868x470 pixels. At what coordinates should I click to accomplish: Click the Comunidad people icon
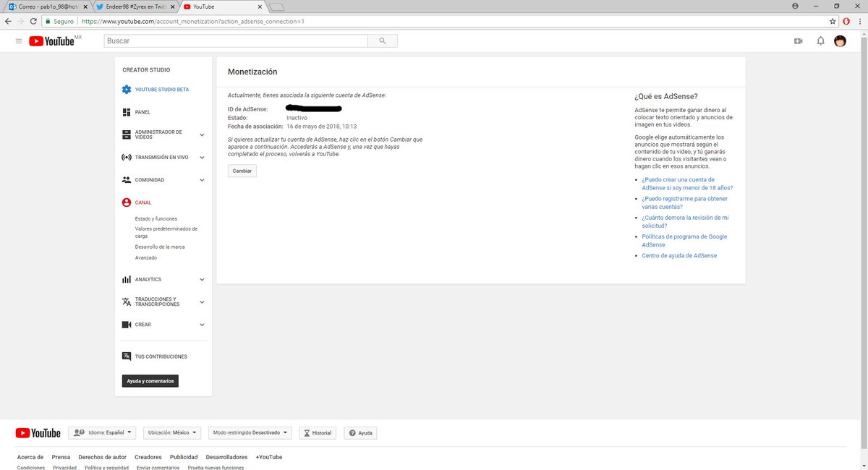tap(127, 179)
